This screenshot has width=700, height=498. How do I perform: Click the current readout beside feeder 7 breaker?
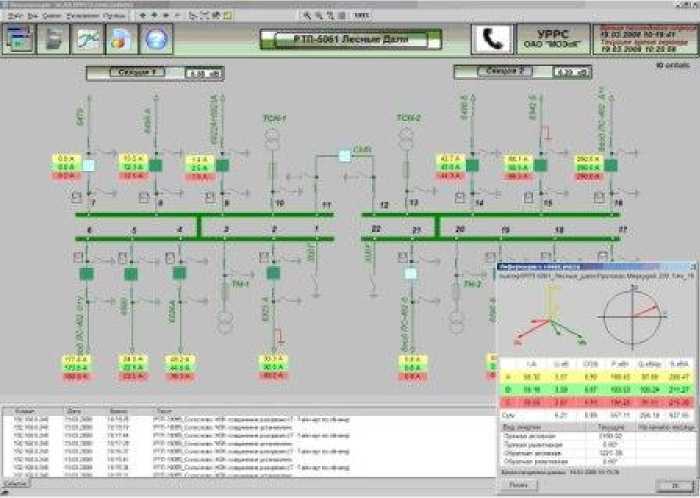point(67,167)
